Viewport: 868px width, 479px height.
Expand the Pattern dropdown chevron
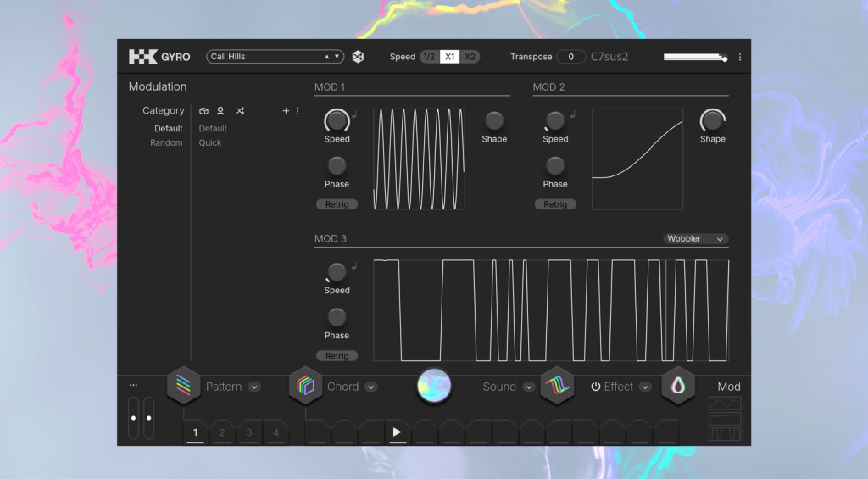[254, 387]
